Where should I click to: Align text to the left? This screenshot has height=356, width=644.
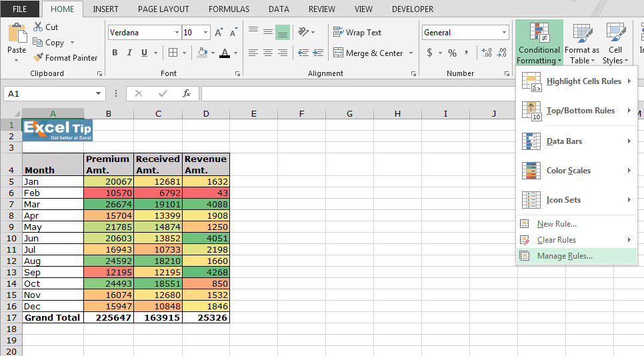(253, 53)
